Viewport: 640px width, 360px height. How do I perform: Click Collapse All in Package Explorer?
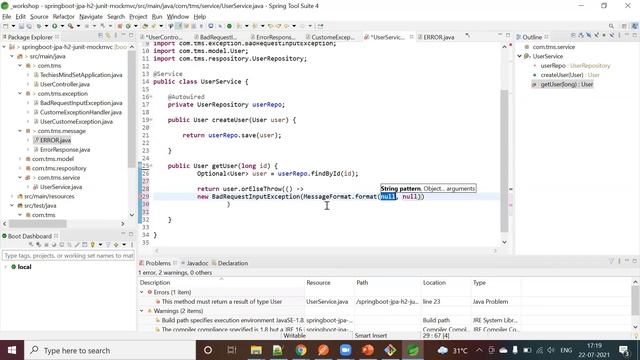[x=100, y=36]
